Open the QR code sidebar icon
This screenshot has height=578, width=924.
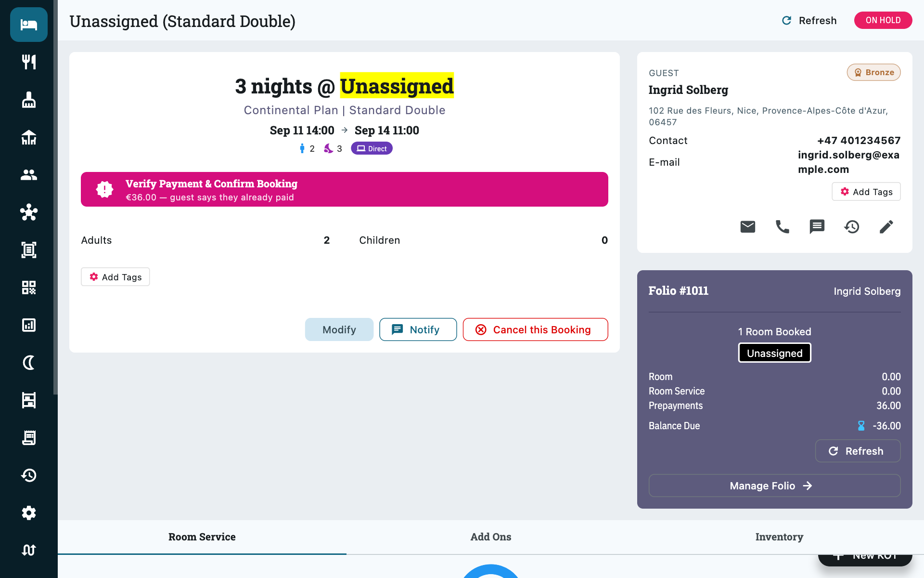tap(29, 288)
